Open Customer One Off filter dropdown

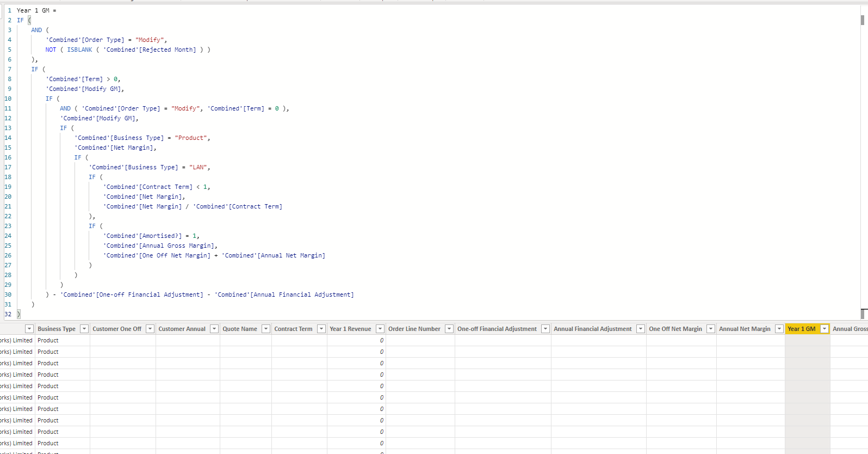[x=150, y=329]
